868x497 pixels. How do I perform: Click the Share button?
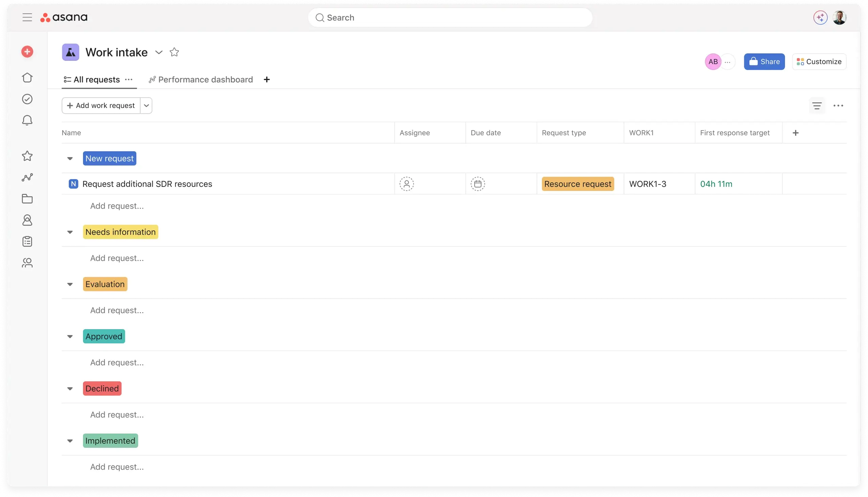tap(764, 62)
